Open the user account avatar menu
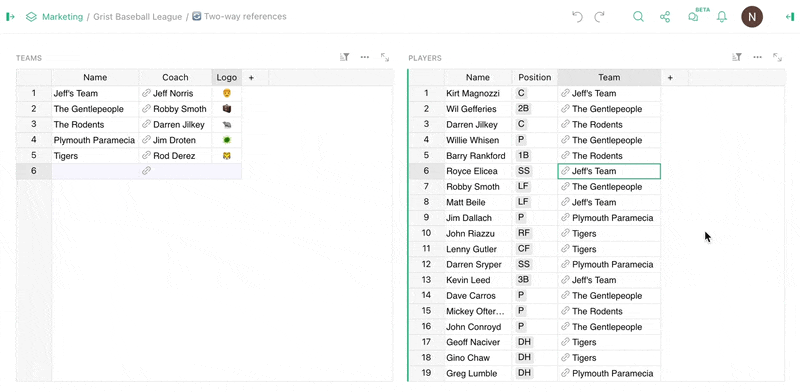800x392 pixels. pyautogui.click(x=752, y=17)
